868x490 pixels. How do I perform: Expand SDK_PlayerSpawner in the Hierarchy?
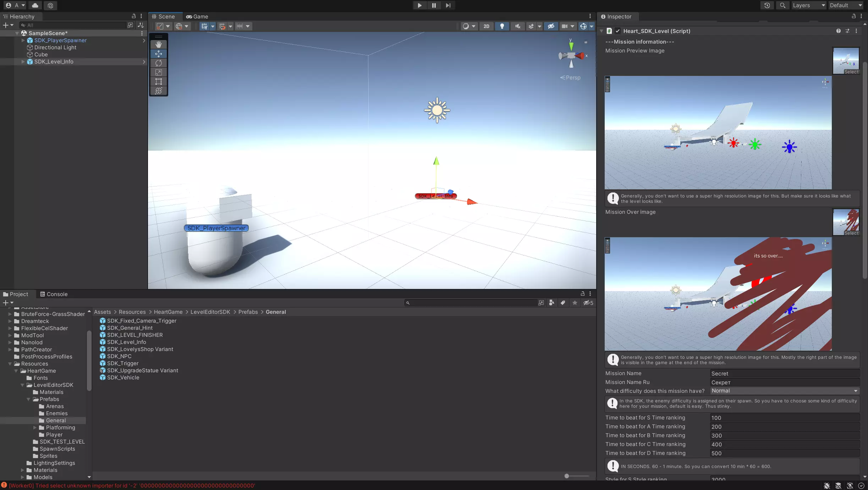pos(23,40)
